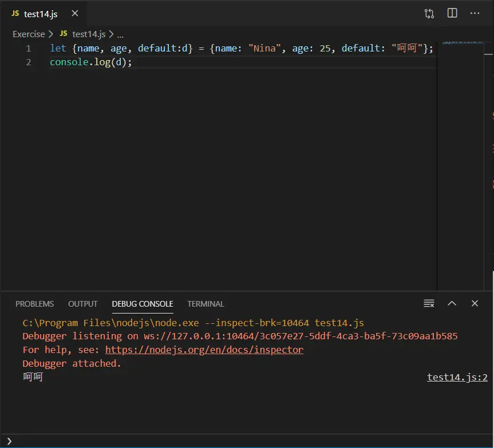Split the editor right
Image resolution: width=494 pixels, height=448 pixels.
point(452,13)
